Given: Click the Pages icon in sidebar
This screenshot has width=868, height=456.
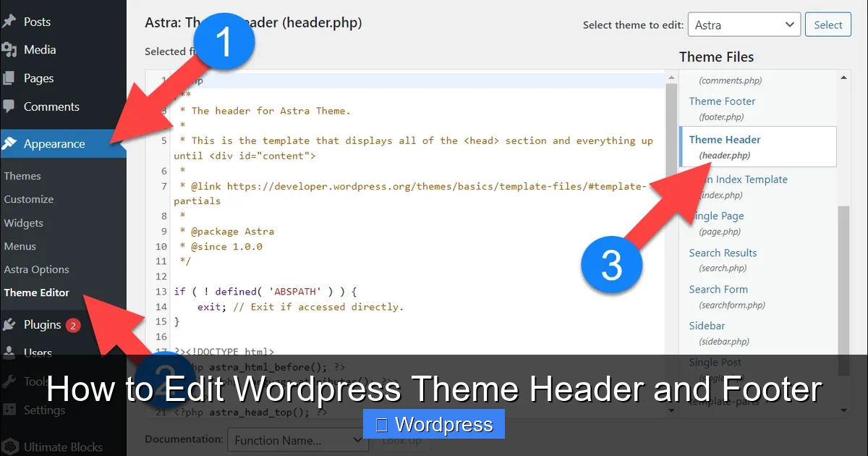Looking at the screenshot, I should (9, 78).
